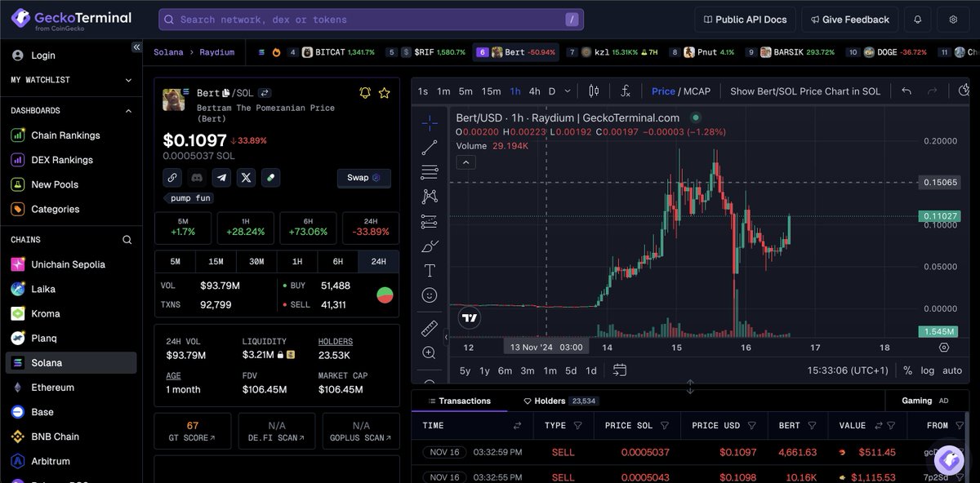Activate the chart zoom-in tool
This screenshot has height=483, width=980.
(430, 352)
